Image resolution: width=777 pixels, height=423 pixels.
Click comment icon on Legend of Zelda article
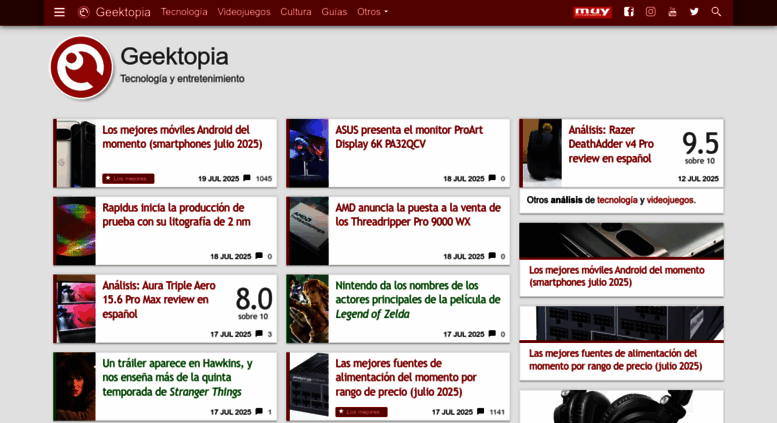[492, 334]
